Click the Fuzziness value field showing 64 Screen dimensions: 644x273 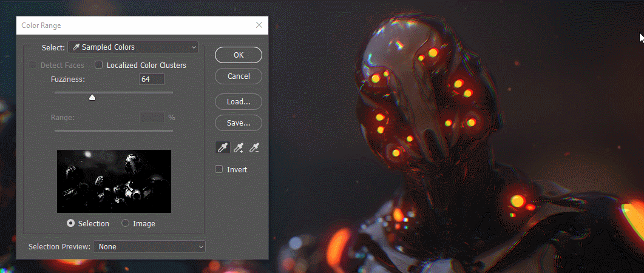pyautogui.click(x=152, y=79)
